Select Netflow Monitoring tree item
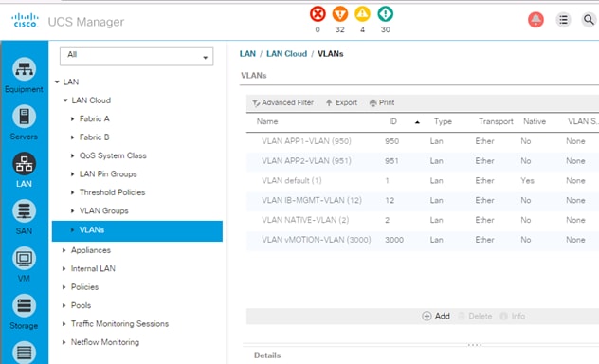Viewport: 599px width, 364px height. click(x=104, y=342)
